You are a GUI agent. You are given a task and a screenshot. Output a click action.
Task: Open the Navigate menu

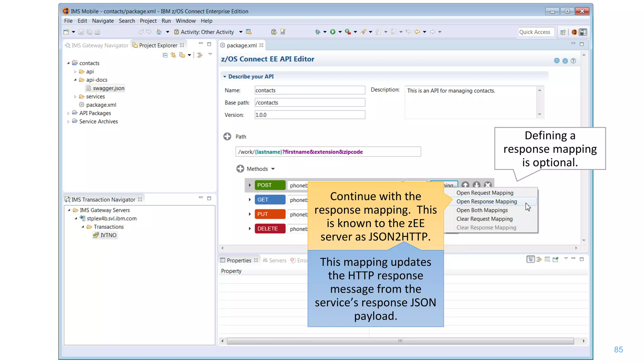[103, 21]
